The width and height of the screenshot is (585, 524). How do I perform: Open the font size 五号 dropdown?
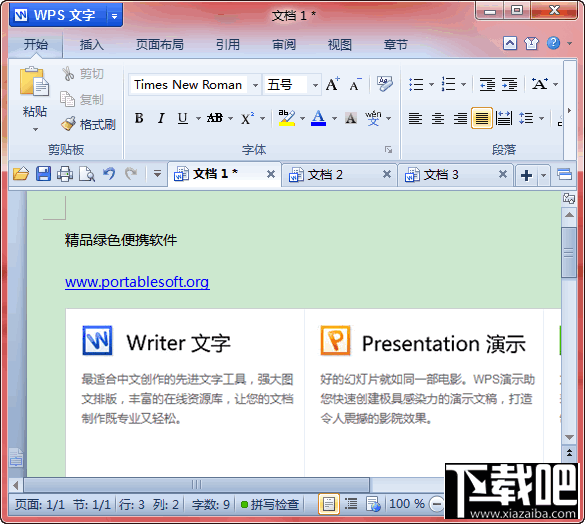315,85
